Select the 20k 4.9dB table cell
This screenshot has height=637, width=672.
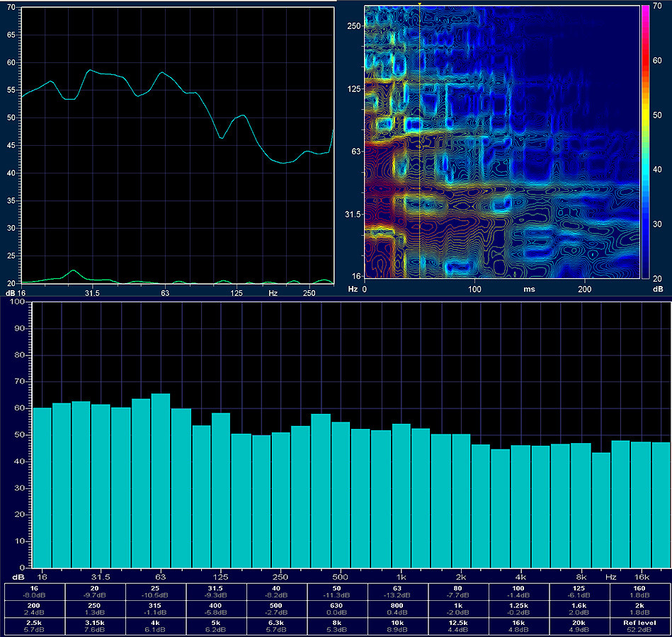579,626
